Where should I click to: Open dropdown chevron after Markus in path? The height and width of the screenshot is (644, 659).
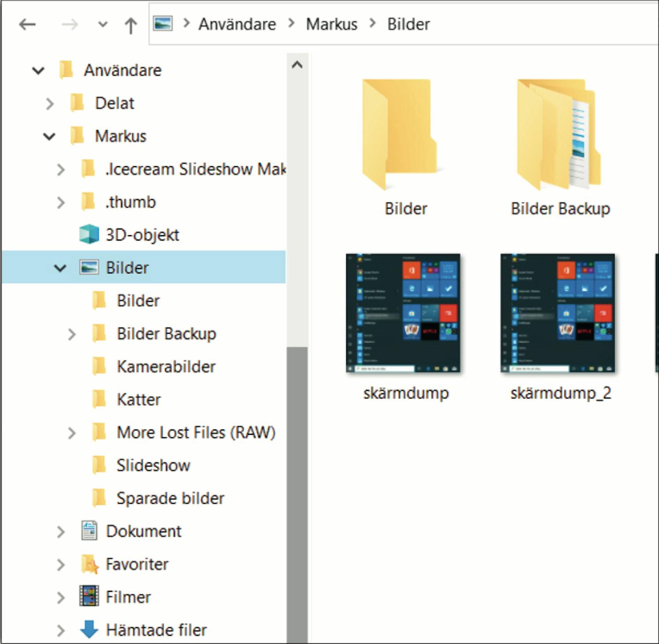tap(373, 23)
